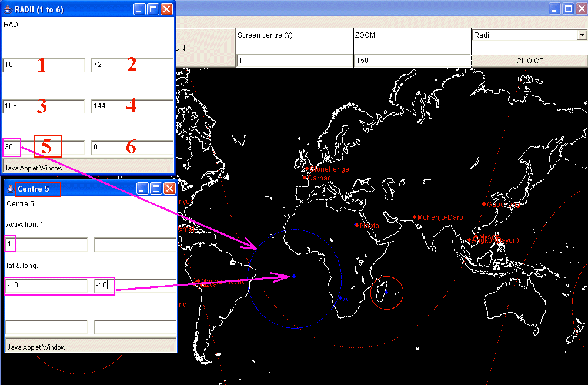Click the Stonehenge marker on the map
Image resolution: width=588 pixels, height=385 pixels.
(x=307, y=169)
